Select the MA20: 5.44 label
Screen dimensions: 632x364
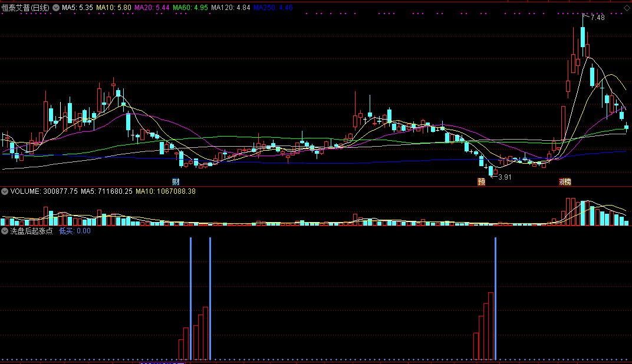coord(152,8)
